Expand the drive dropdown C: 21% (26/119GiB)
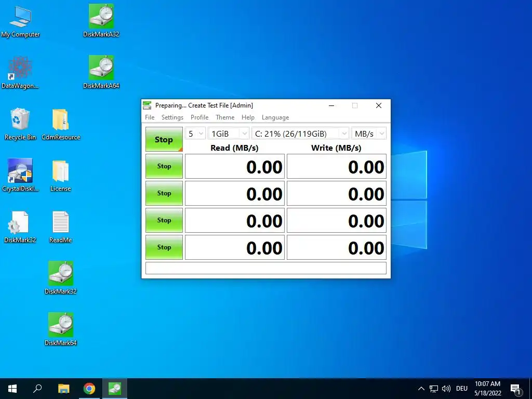 [x=300, y=134]
